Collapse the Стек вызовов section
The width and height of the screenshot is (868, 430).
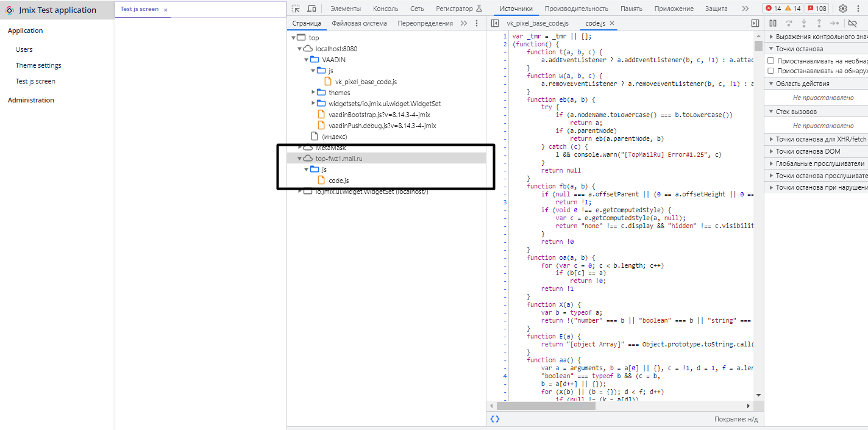[816, 112]
